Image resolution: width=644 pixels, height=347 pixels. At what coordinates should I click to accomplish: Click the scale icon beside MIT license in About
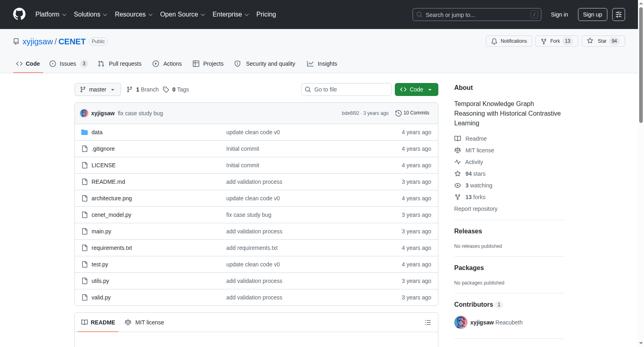458,150
